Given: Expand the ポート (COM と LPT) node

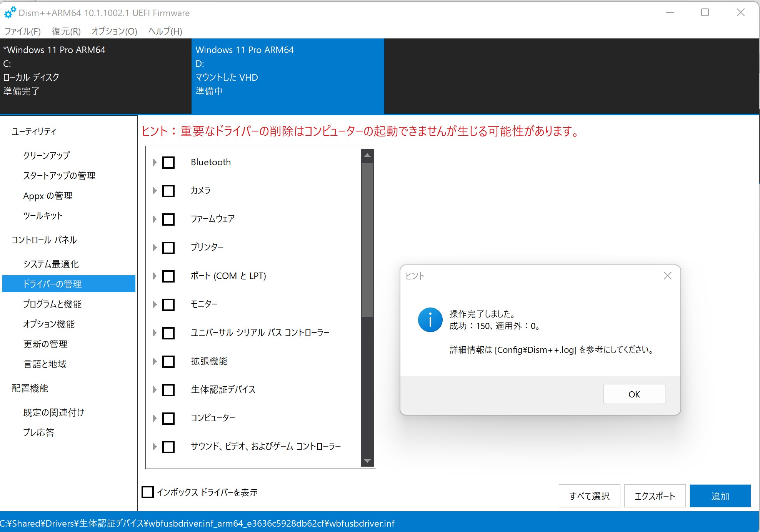Looking at the screenshot, I should click(155, 276).
